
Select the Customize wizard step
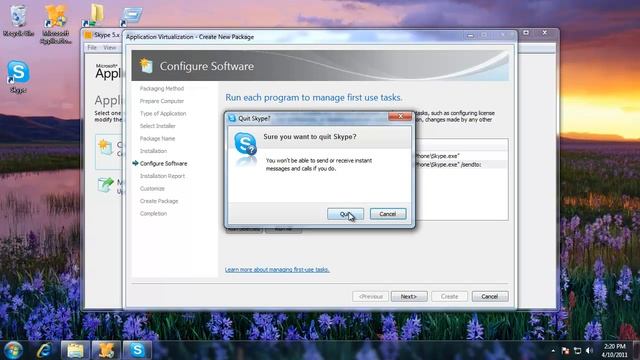coord(152,189)
